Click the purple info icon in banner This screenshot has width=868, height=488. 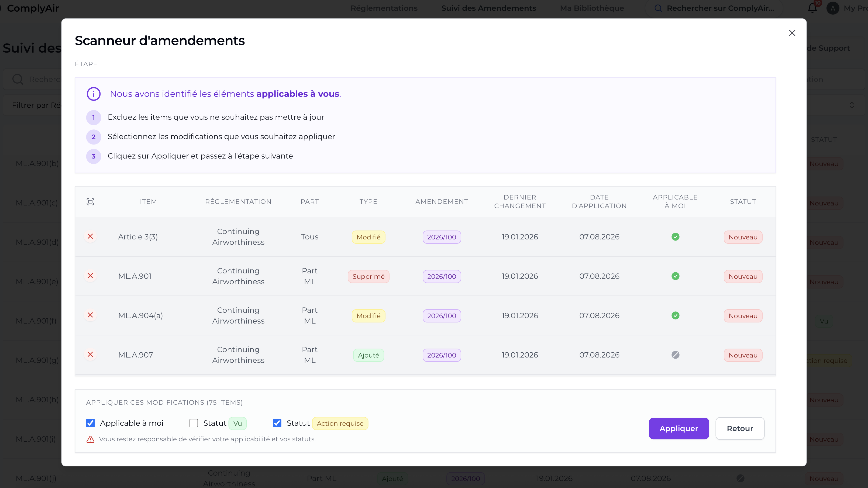point(94,94)
